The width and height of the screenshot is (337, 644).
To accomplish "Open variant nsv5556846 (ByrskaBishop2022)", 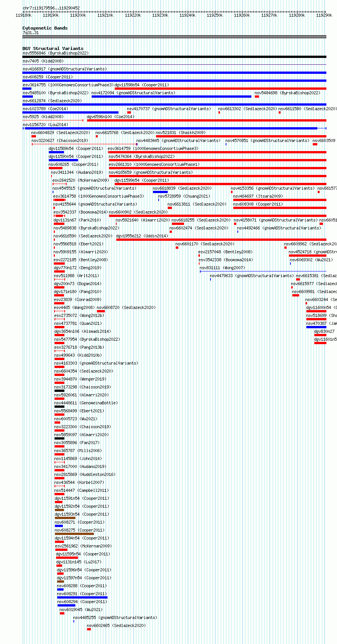I will [x=56, y=53].
